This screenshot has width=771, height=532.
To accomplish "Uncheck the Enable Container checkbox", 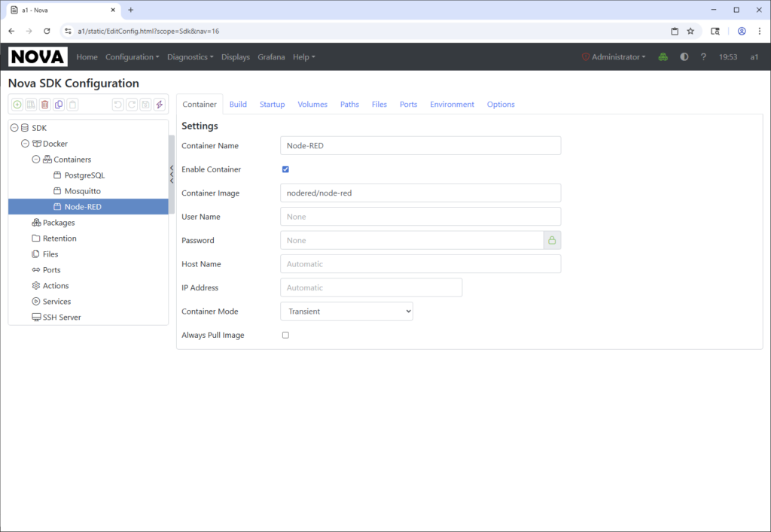I will (285, 169).
